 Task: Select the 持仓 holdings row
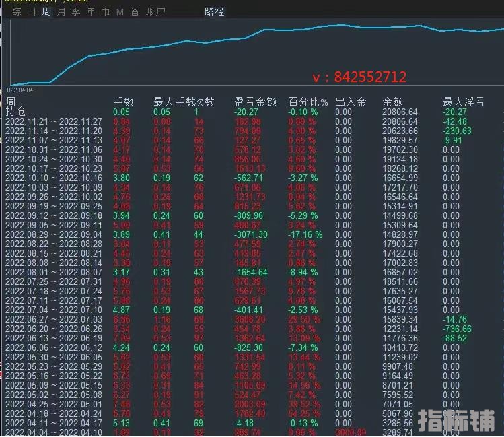16,112
